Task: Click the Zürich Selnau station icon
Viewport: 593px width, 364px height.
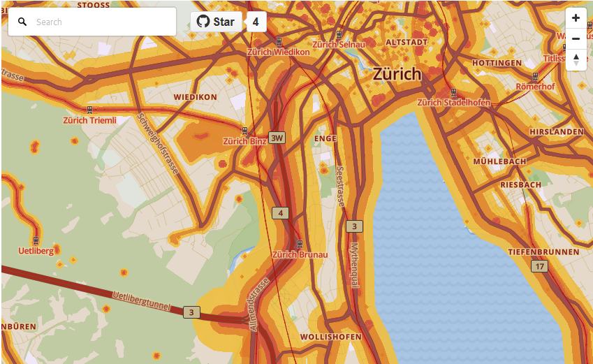Action: pyautogui.click(x=339, y=34)
